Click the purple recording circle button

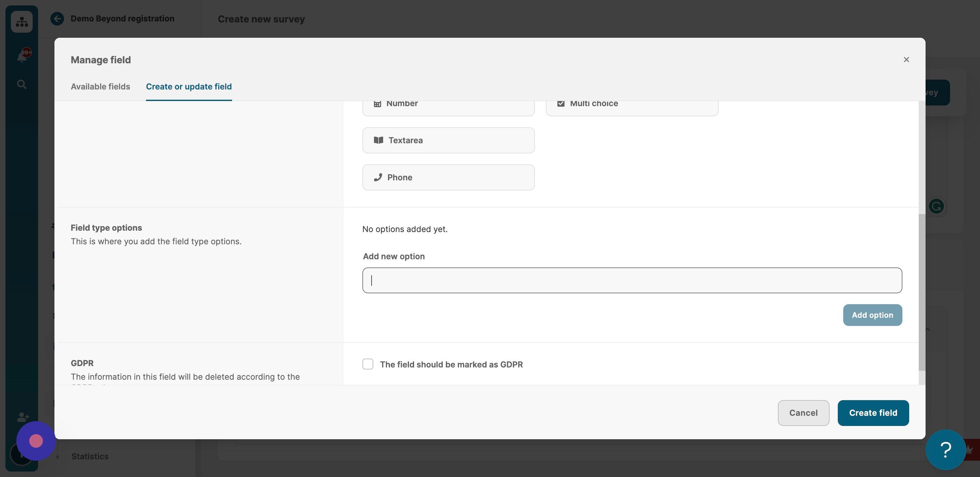click(36, 441)
